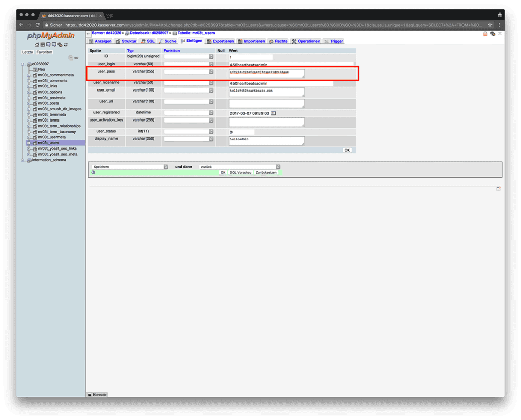This screenshot has height=420, width=521.
Task: Click the help icon in green bar
Action: (93, 172)
